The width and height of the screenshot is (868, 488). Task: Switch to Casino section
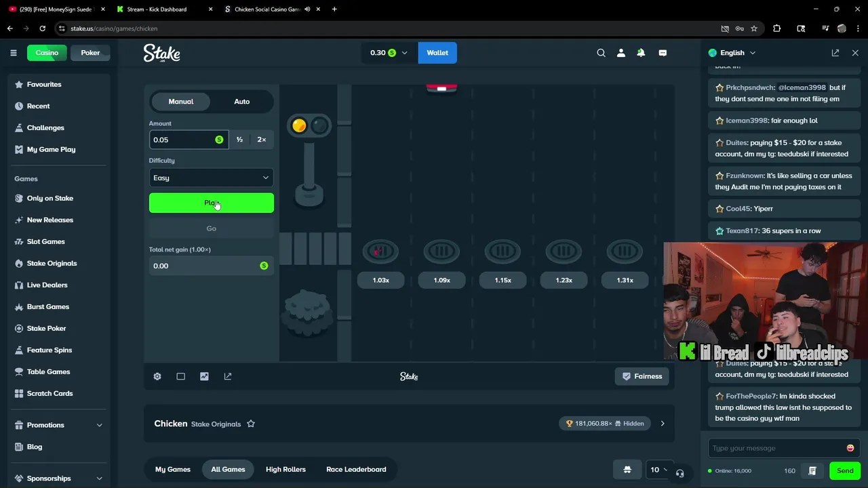[47, 53]
